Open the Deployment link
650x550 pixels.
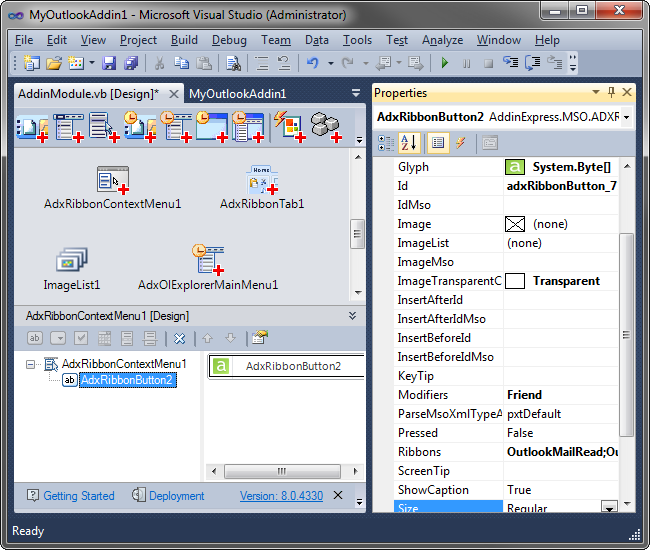pyautogui.click(x=177, y=496)
